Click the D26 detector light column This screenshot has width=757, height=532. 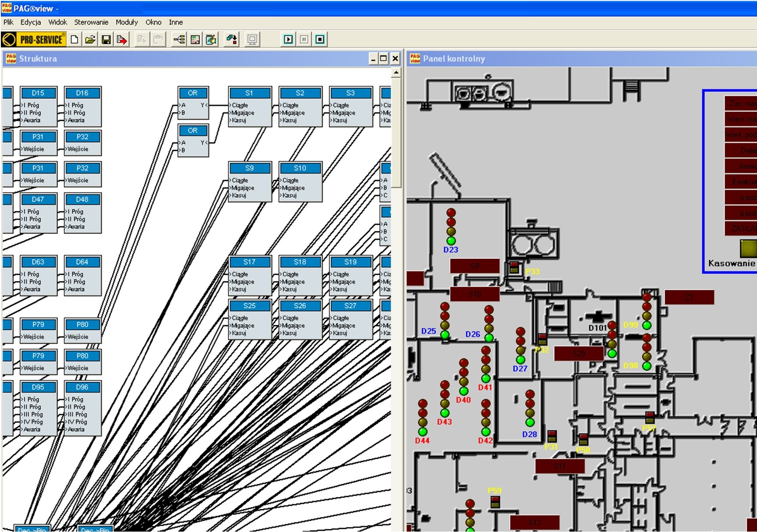[x=489, y=323]
